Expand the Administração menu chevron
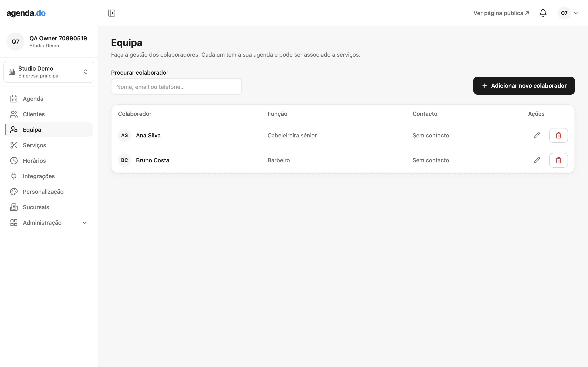Screen dimensions: 588x367 (85, 223)
